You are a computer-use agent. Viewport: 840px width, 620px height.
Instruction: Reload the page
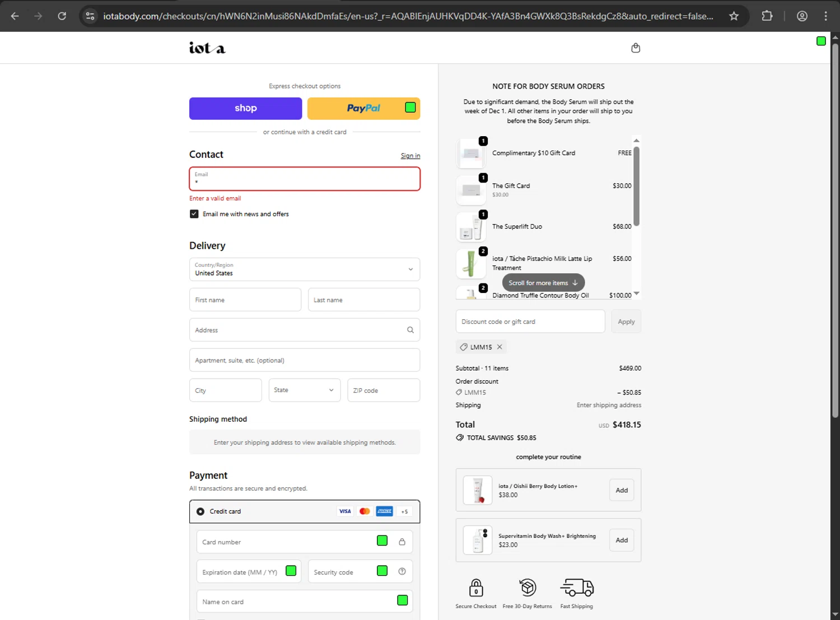(x=62, y=16)
